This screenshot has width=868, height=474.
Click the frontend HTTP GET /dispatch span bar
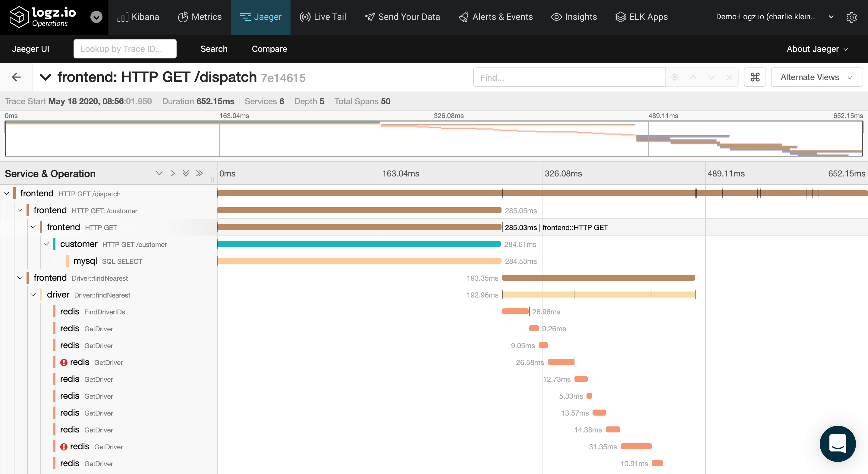(x=542, y=193)
